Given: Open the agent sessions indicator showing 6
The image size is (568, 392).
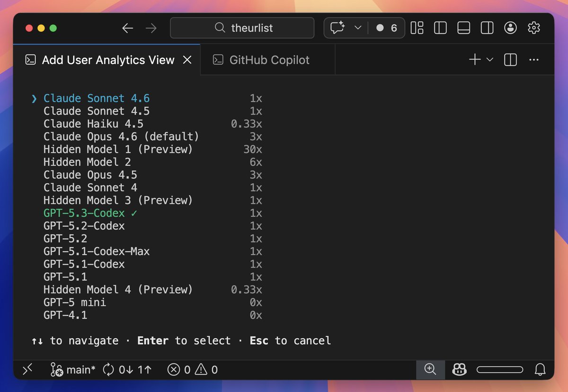Looking at the screenshot, I should pyautogui.click(x=387, y=28).
